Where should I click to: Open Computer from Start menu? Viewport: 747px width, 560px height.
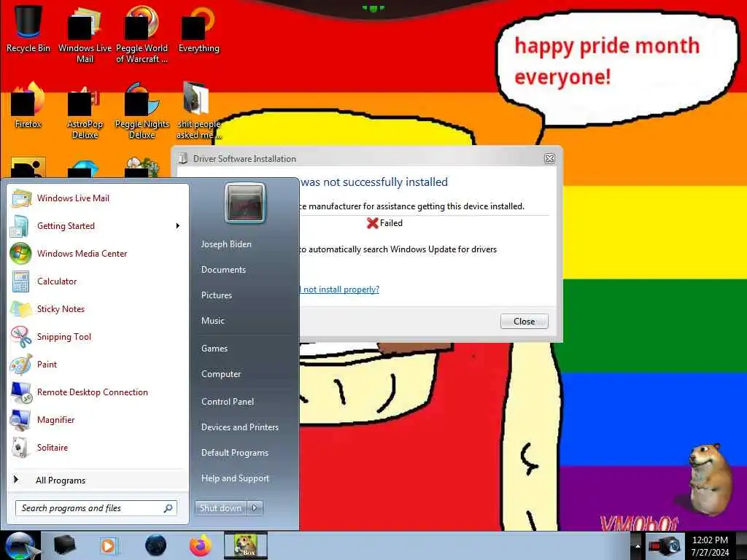[x=221, y=374]
